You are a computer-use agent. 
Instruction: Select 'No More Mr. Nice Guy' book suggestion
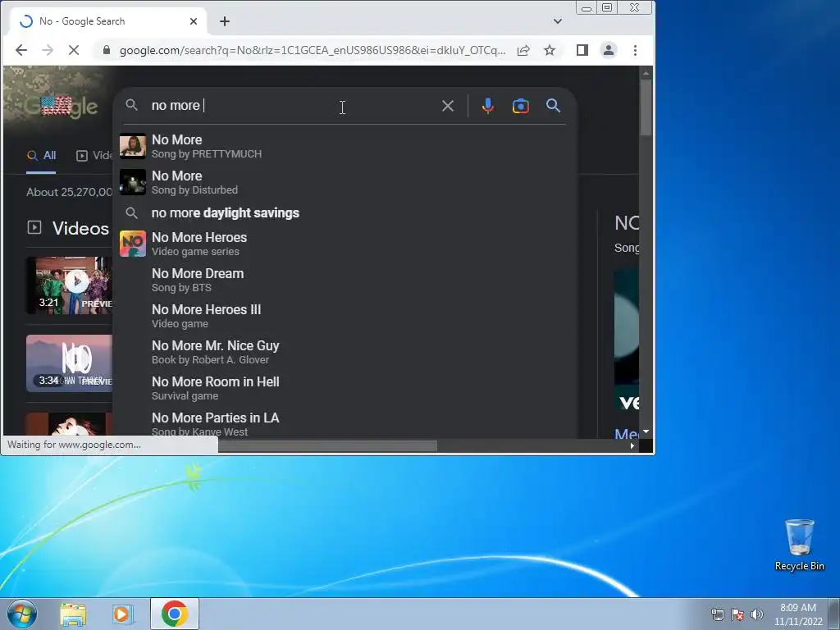[343, 352]
